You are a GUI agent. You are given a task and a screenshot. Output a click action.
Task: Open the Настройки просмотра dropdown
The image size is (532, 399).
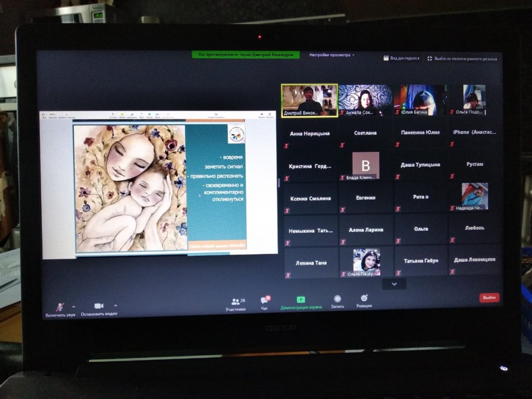(331, 55)
